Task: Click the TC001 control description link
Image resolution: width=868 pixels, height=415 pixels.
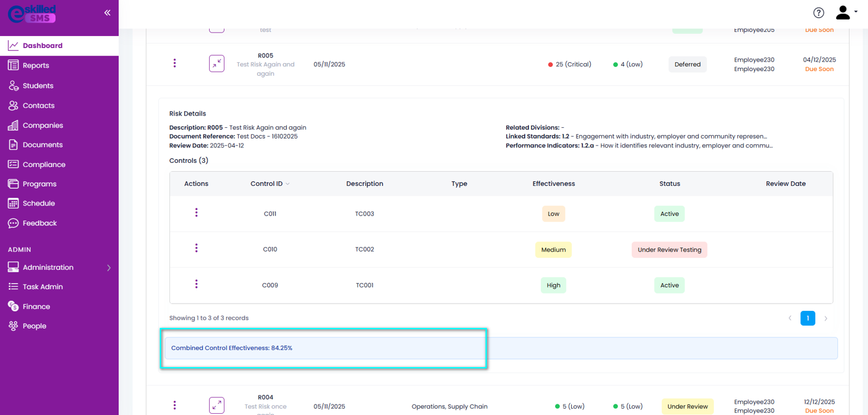Action: tap(364, 285)
